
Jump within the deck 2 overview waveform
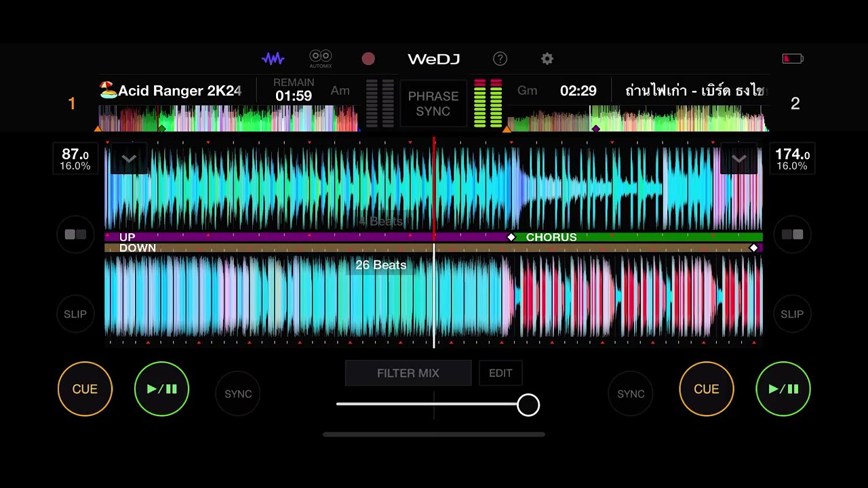point(637,118)
